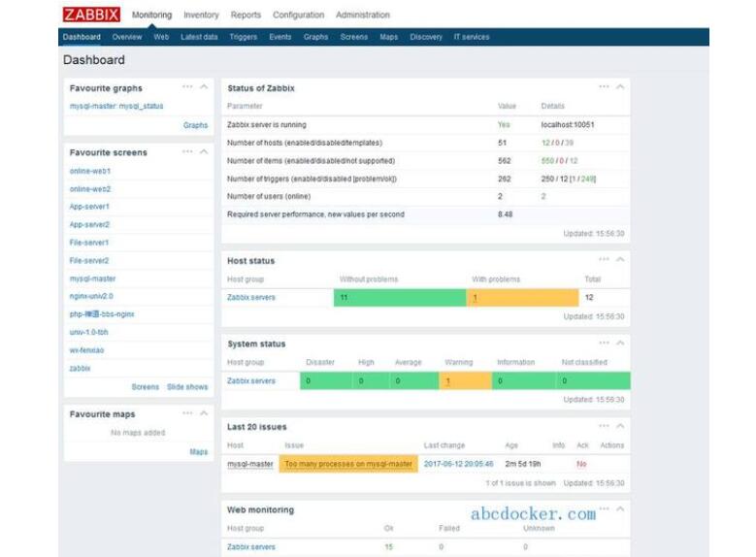The width and height of the screenshot is (756, 557).
Task: Open Favourite maps widget menu dots
Action: pyautogui.click(x=187, y=413)
